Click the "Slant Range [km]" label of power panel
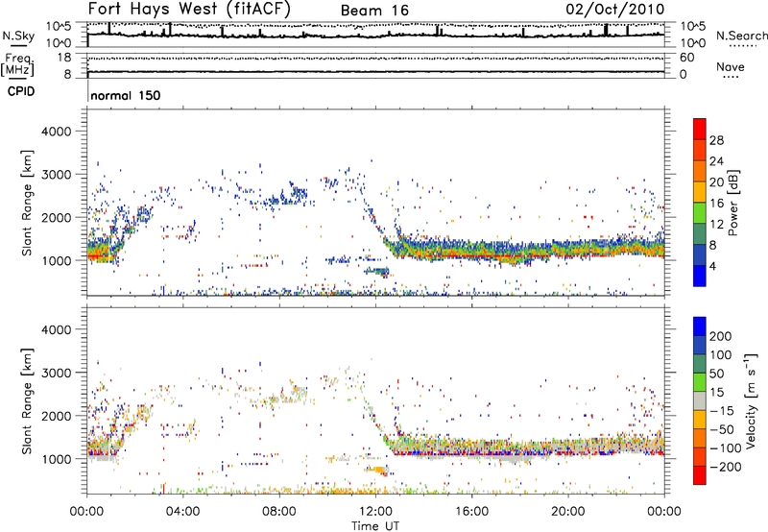Viewport: 768px width, 532px height. coord(27,203)
